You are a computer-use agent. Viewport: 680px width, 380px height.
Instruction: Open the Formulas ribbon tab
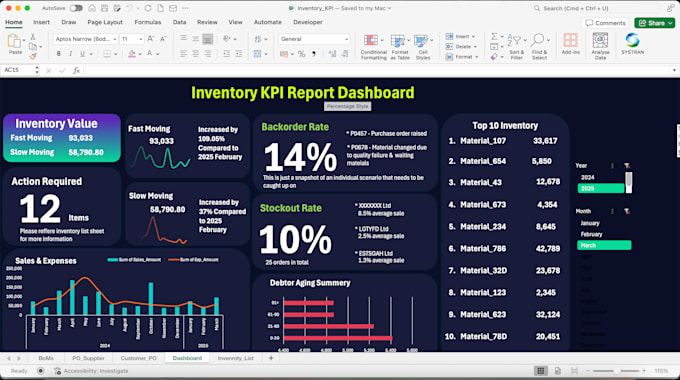click(x=147, y=22)
